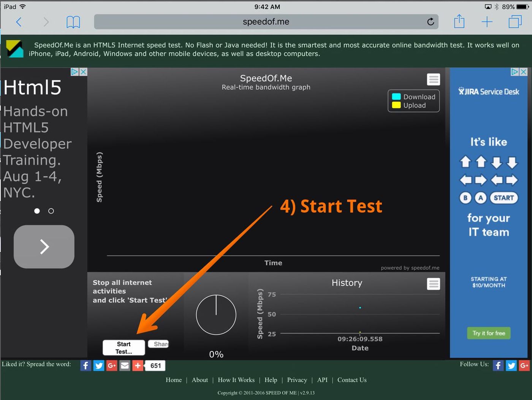Select the first ad carousel dot
Viewport: 532px width, 400px height.
pyautogui.click(x=37, y=211)
